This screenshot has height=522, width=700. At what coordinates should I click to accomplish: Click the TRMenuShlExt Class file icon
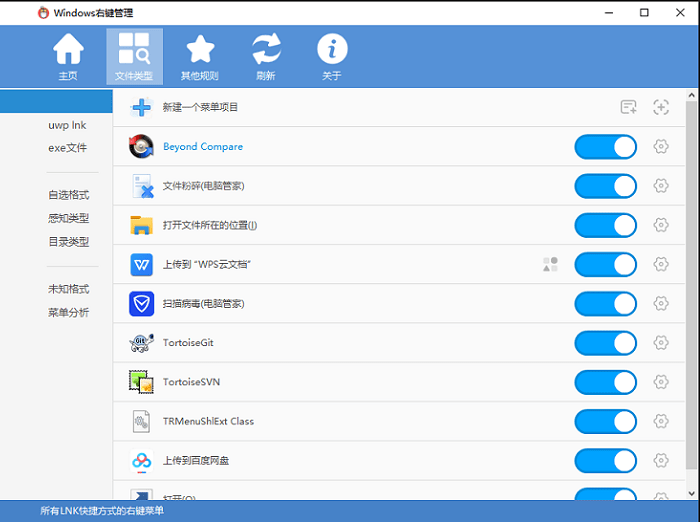[x=142, y=422]
